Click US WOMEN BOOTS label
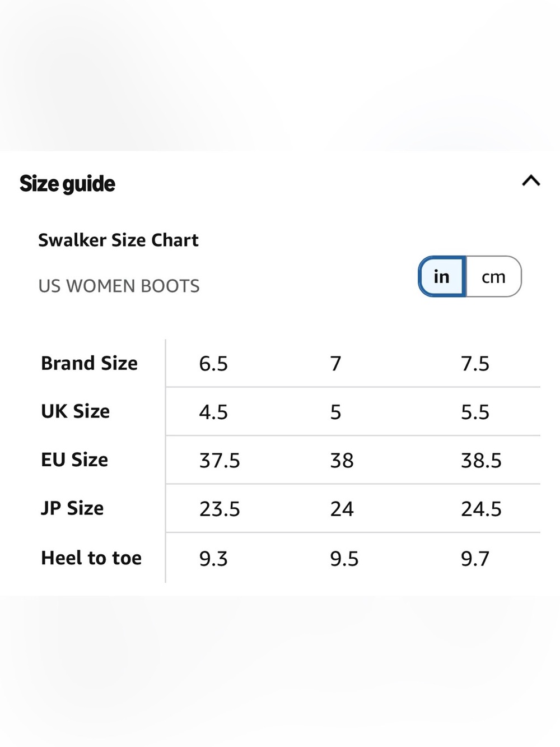The width and height of the screenshot is (560, 747). point(119,286)
